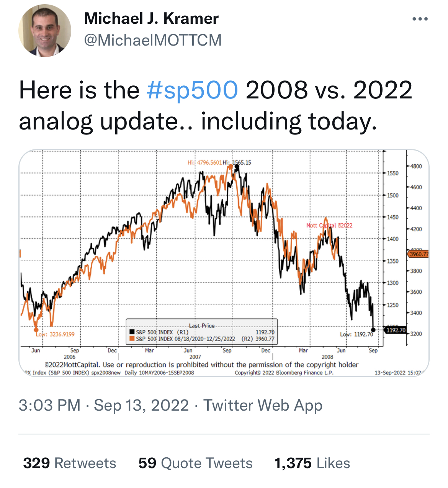Click the 1192.70 black price label on axis
448x488 pixels.
pyautogui.click(x=396, y=330)
